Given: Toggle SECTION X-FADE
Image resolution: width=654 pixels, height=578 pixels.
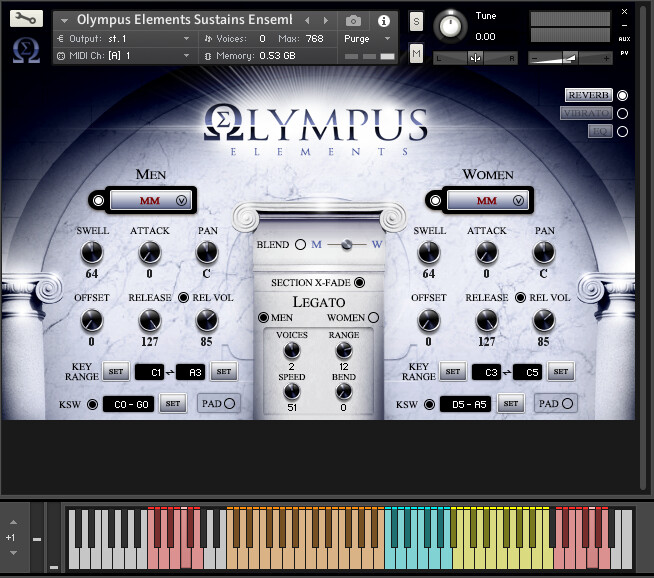Looking at the screenshot, I should [360, 283].
